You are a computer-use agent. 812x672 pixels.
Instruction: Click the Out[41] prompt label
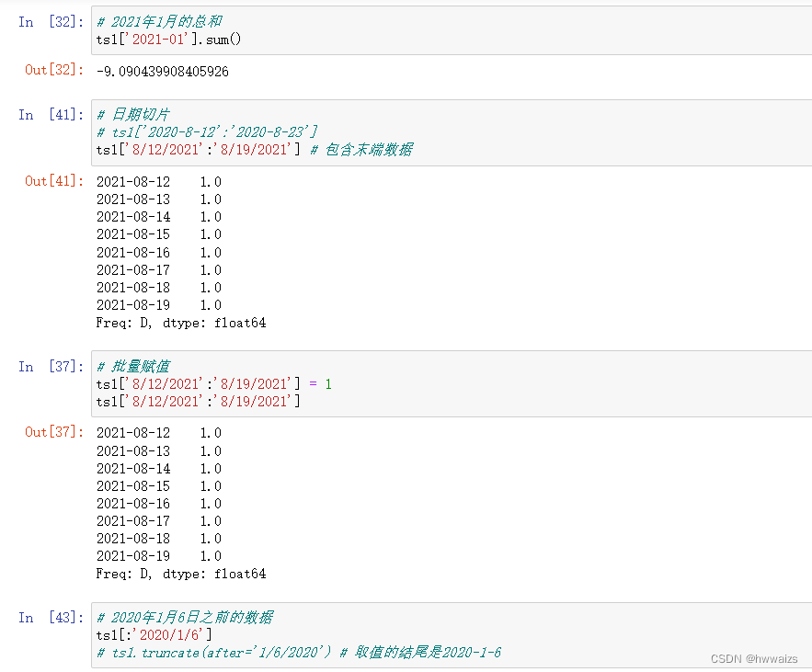54,181
